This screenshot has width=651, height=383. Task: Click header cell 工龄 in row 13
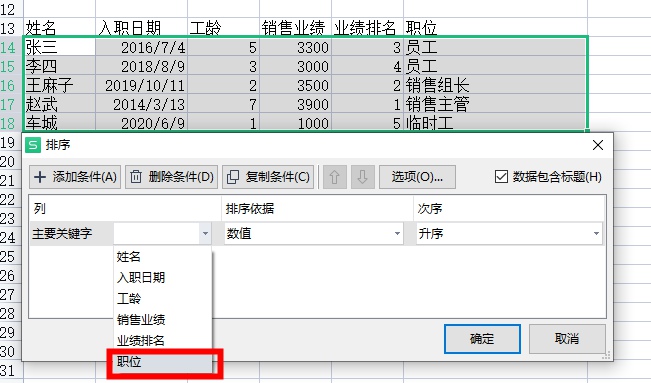224,27
